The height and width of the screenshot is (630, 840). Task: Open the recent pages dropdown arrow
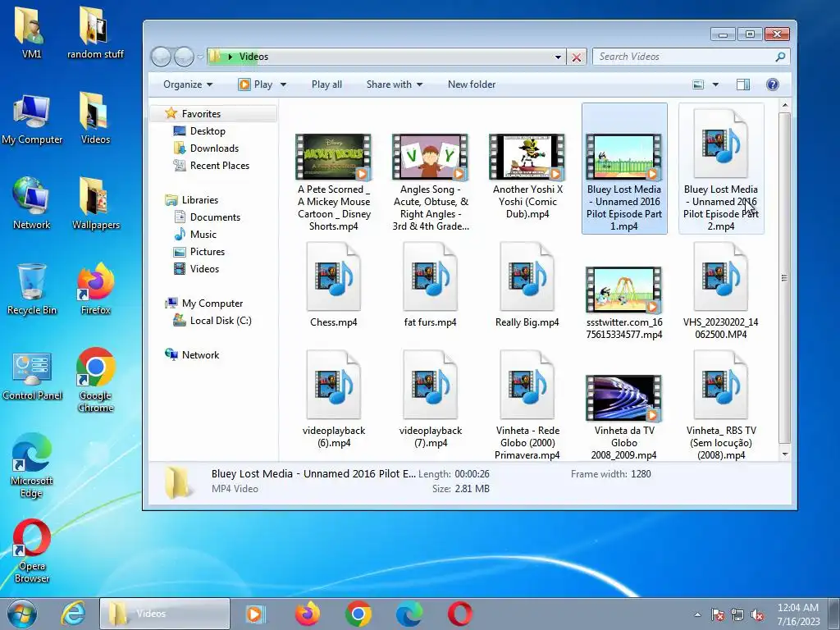click(200, 57)
